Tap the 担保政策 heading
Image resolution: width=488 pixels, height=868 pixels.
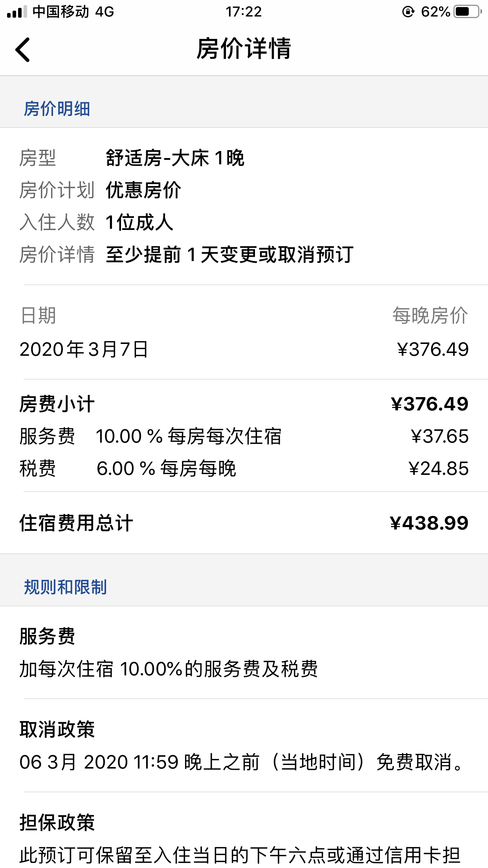(x=57, y=823)
